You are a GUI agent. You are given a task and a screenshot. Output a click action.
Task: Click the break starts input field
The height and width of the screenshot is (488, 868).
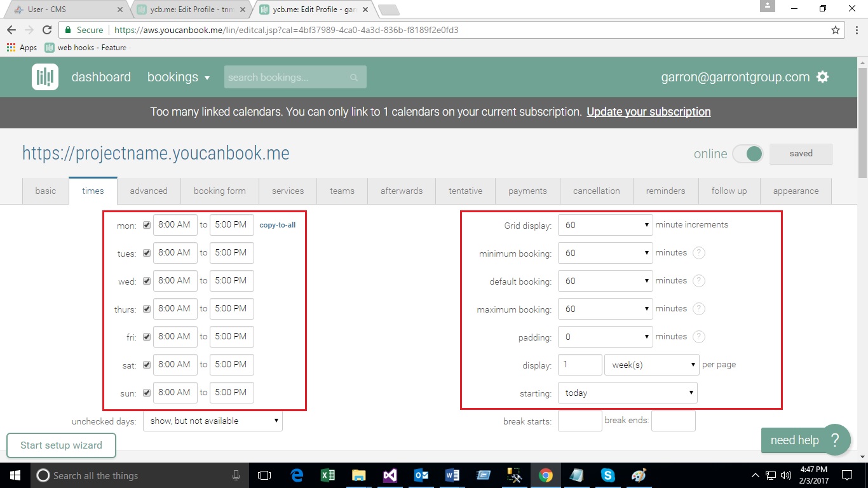tap(580, 421)
